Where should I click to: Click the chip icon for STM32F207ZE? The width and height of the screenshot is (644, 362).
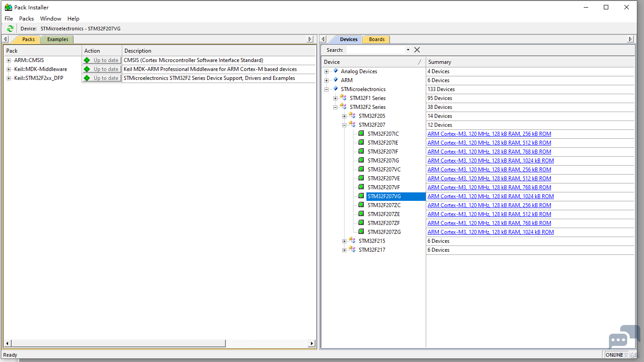(361, 214)
